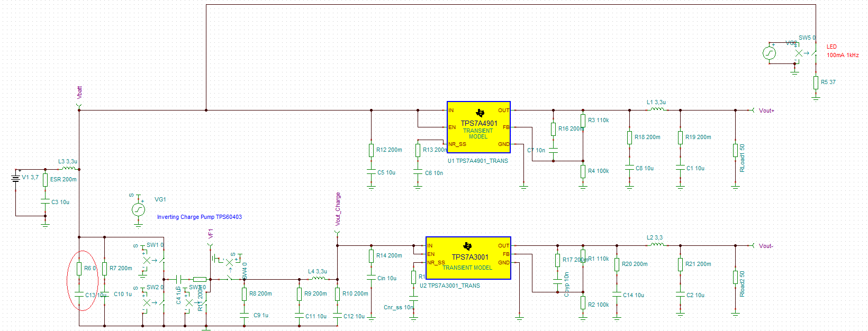Click the Vout- output label
The image size is (868, 331).
tap(766, 246)
